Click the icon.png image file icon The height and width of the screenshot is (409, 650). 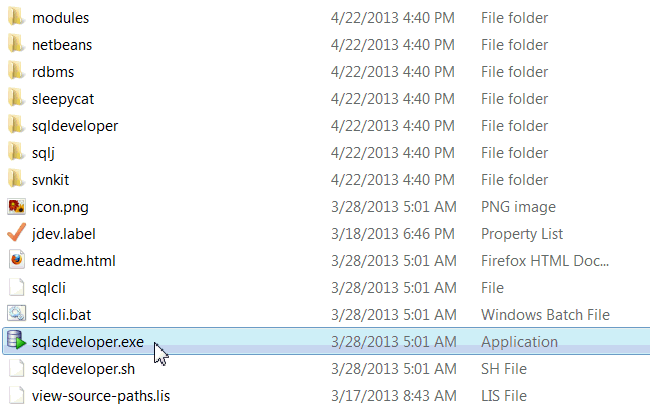pos(15,206)
